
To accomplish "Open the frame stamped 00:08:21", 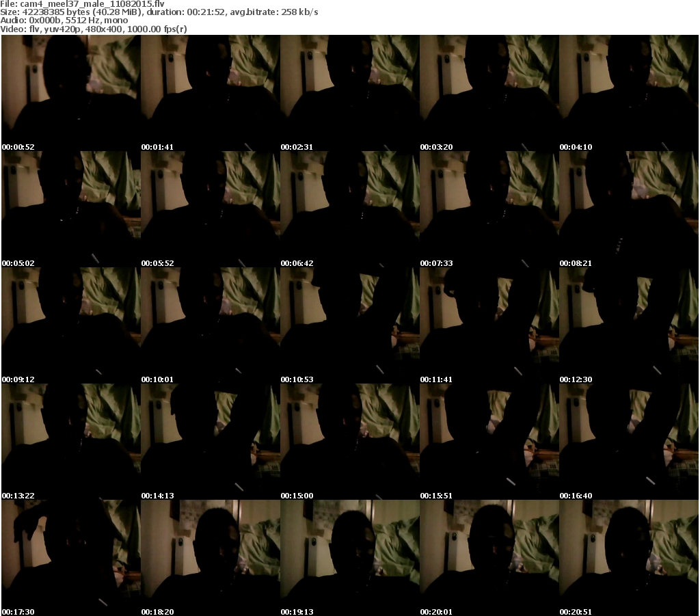I will (629, 209).
